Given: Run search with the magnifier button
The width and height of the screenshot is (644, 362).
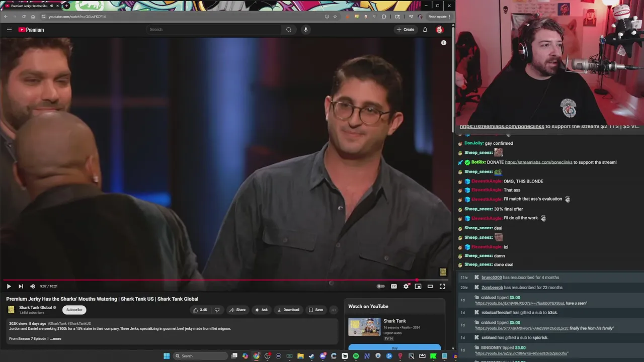Looking at the screenshot, I should [x=289, y=30].
